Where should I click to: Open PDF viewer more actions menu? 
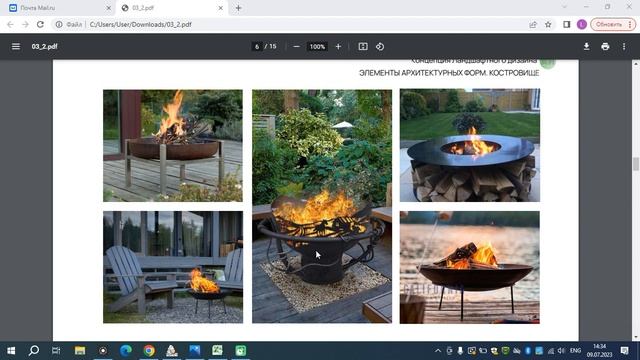[x=624, y=47]
